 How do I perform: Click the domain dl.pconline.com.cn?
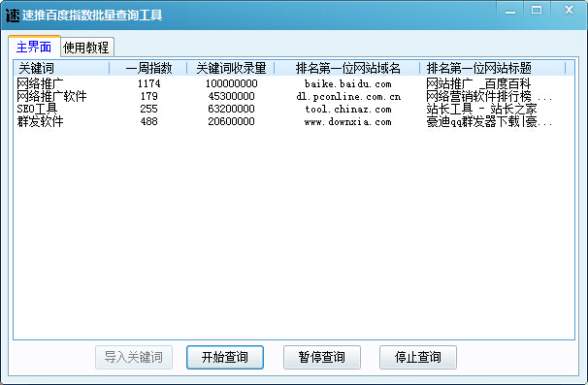(348, 96)
